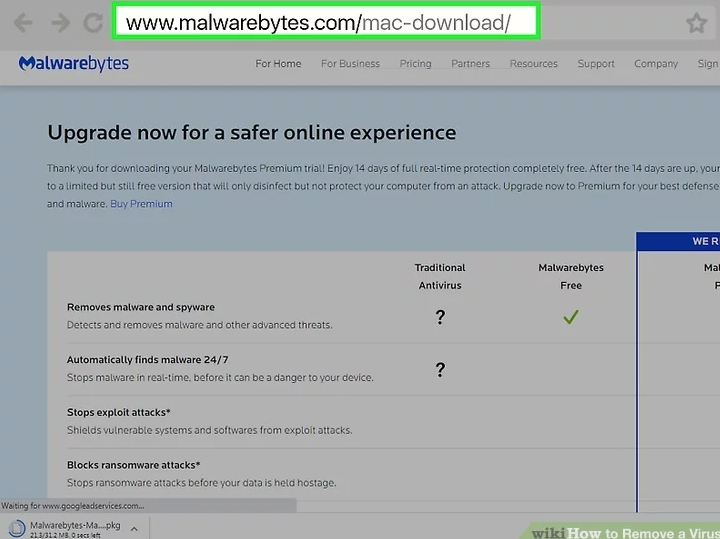Open the For Business menu

point(350,64)
